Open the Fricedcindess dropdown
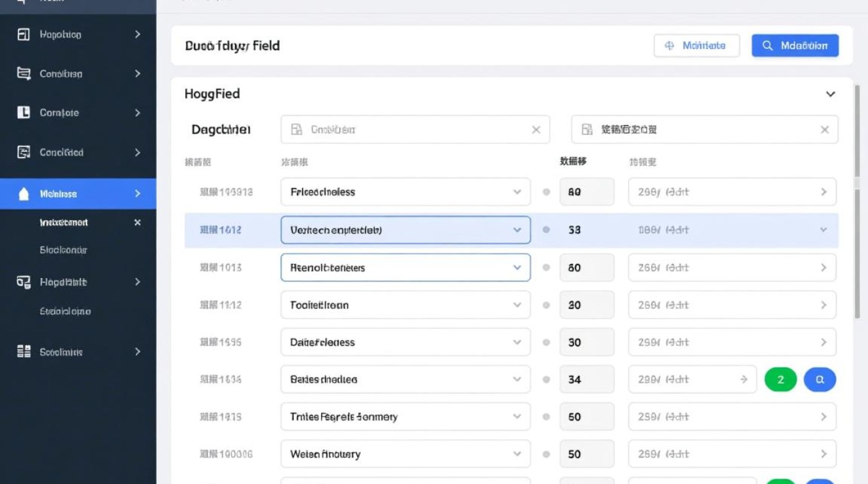This screenshot has height=484, width=868. point(406,192)
